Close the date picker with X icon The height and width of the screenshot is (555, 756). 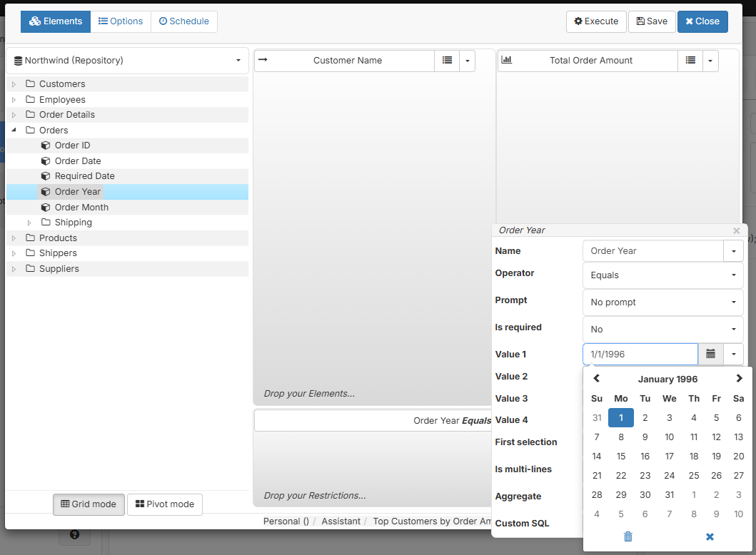[710, 536]
